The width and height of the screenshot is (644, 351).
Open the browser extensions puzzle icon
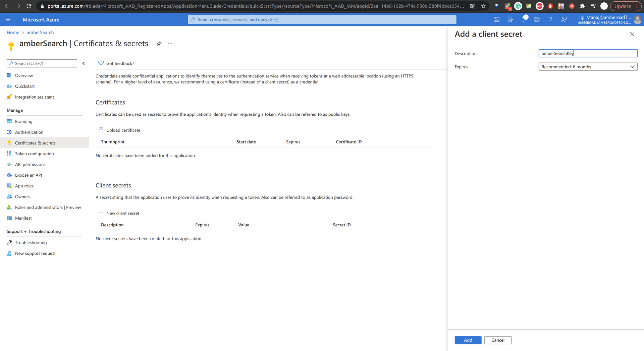pos(582,6)
